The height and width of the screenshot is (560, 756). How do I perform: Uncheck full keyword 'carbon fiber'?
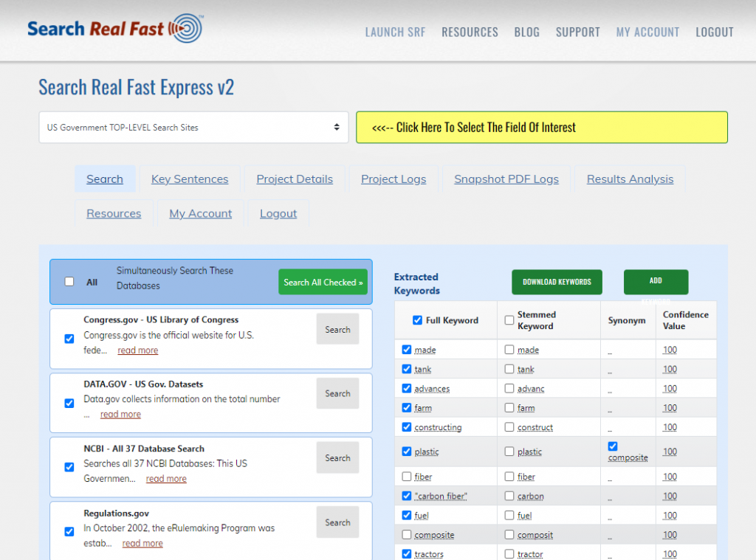tap(407, 496)
